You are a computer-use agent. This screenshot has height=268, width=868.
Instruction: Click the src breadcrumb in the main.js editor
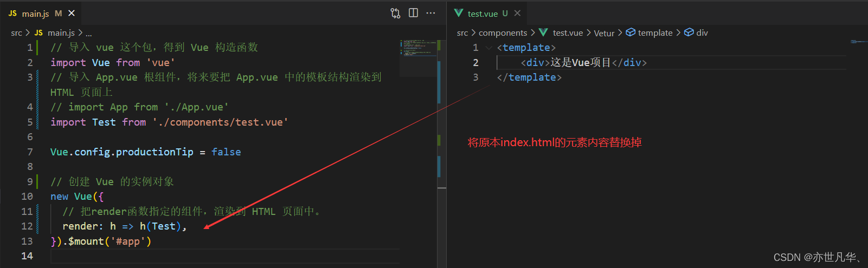17,33
